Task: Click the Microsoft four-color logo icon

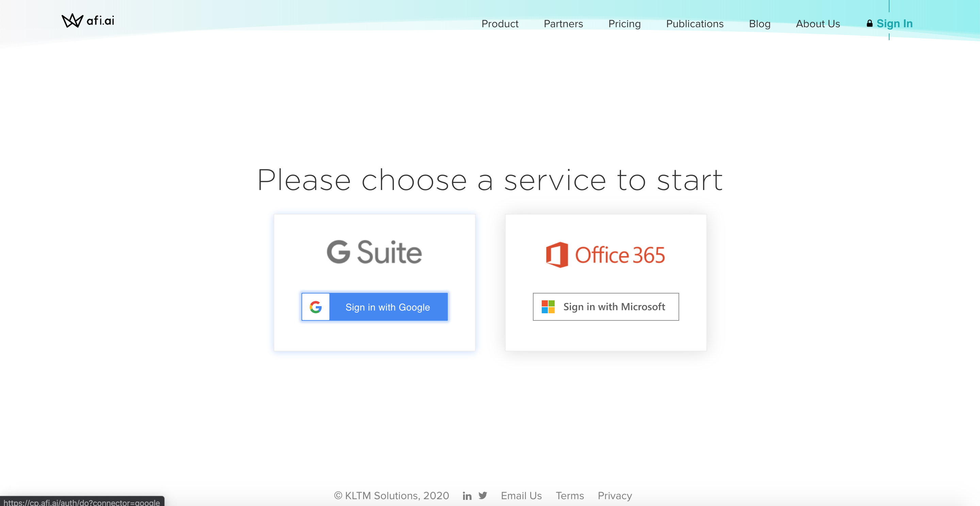Action: pos(548,307)
